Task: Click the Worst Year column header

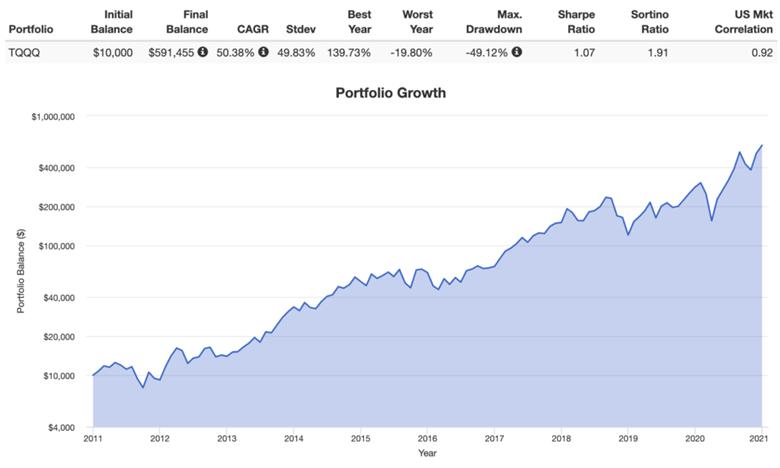Action: [418, 22]
